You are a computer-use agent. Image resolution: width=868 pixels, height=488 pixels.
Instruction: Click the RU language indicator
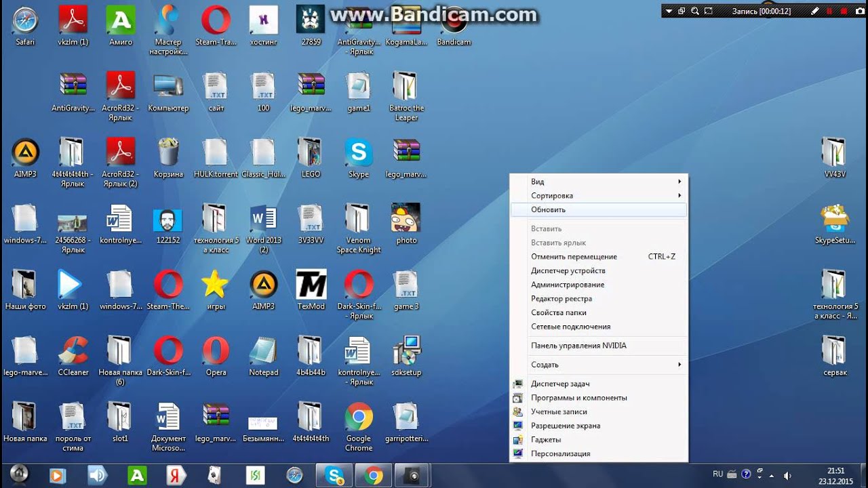point(718,474)
